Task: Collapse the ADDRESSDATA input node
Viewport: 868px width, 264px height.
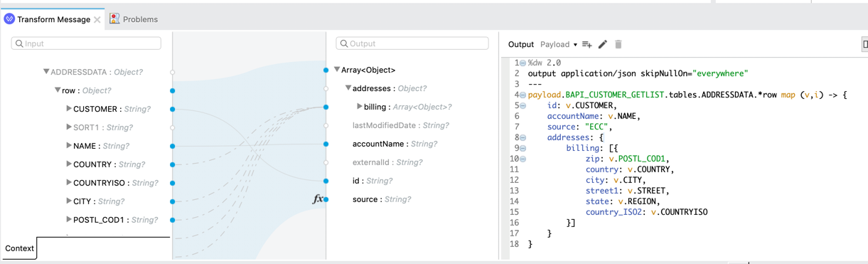Action: 46,72
